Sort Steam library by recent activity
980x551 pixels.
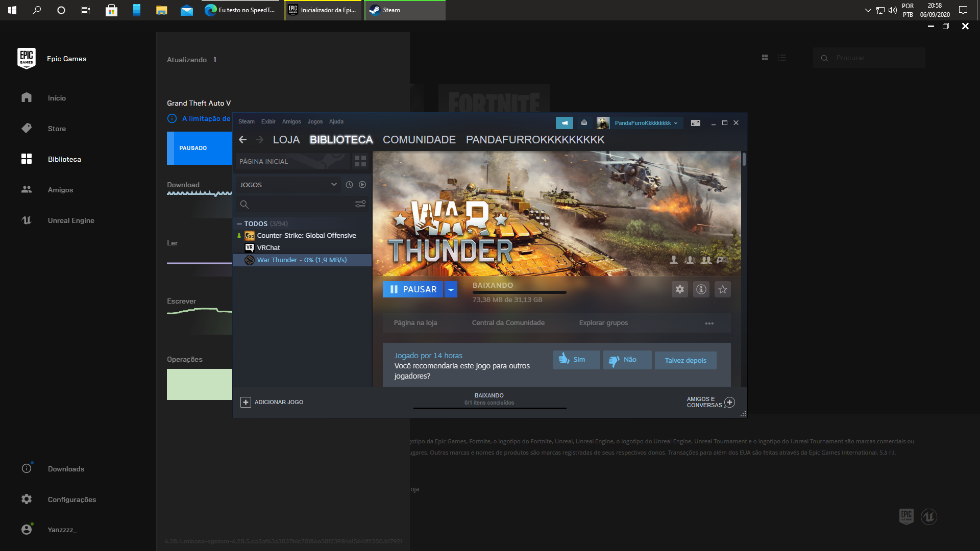(349, 185)
